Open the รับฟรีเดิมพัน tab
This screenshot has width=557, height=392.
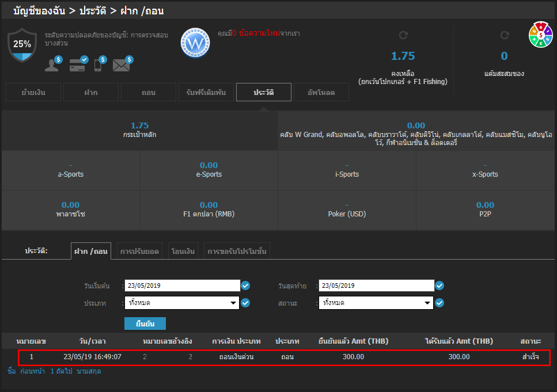[206, 92]
